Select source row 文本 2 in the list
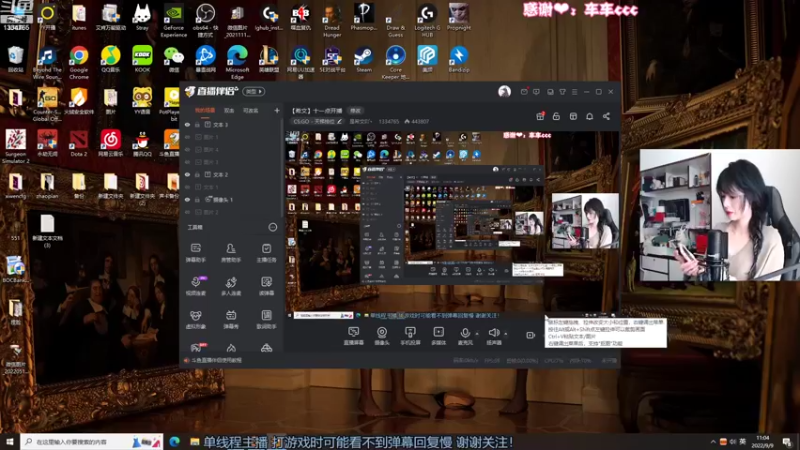 [231, 174]
